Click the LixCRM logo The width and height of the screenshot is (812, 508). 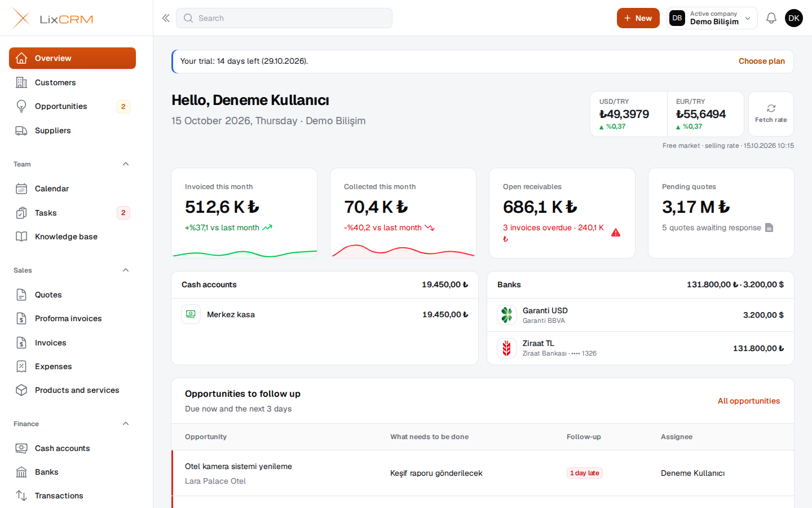click(x=52, y=19)
